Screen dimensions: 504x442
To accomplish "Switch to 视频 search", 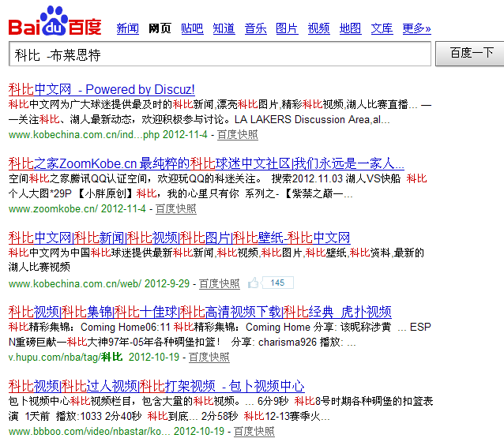I will 318,28.
